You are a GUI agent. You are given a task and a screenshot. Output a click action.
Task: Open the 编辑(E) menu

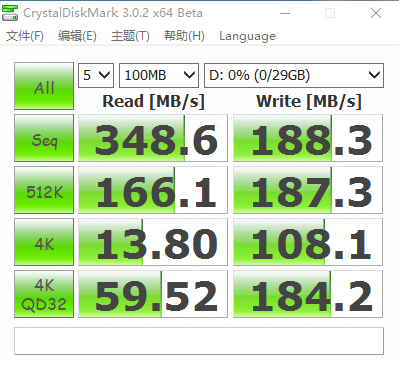pos(77,36)
